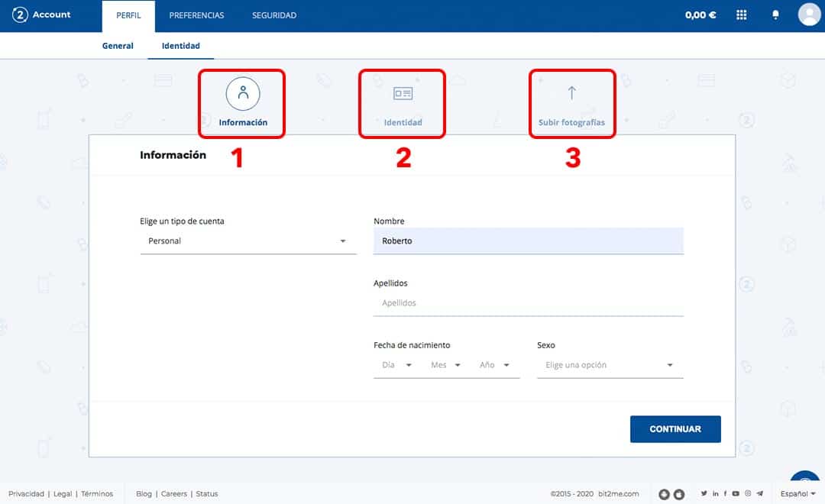
Task: Expand the Año birth date dropdown
Action: click(494, 365)
